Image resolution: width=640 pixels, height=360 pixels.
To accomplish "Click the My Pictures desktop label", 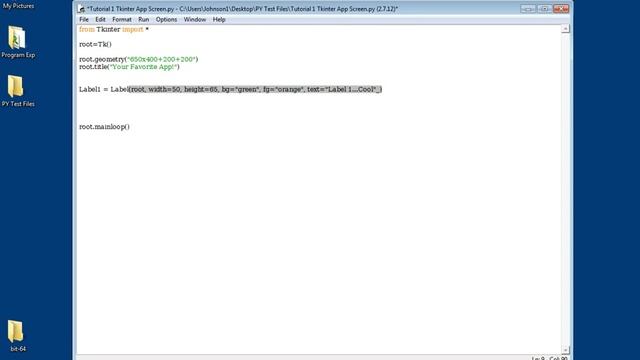I will pos(18,6).
